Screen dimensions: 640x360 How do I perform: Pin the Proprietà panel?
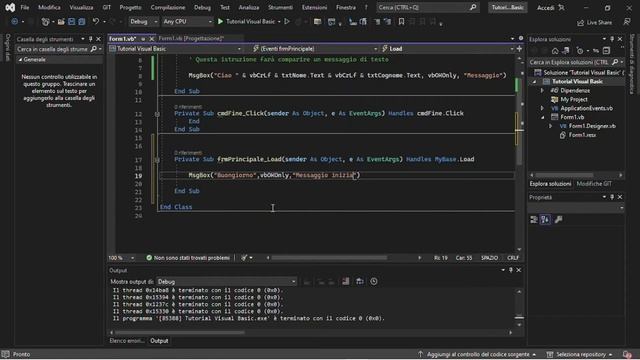(x=612, y=197)
